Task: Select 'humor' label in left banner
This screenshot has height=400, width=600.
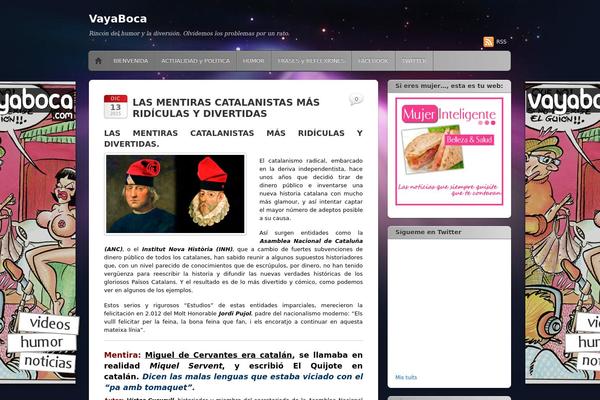Action: coord(41,342)
